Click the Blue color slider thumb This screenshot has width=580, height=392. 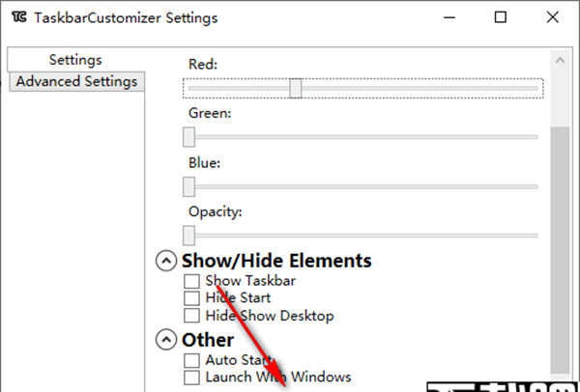tap(189, 186)
